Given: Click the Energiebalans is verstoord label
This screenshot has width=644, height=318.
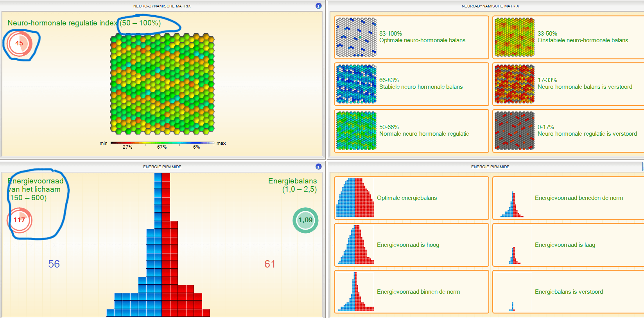Looking at the screenshot, I should [569, 292].
